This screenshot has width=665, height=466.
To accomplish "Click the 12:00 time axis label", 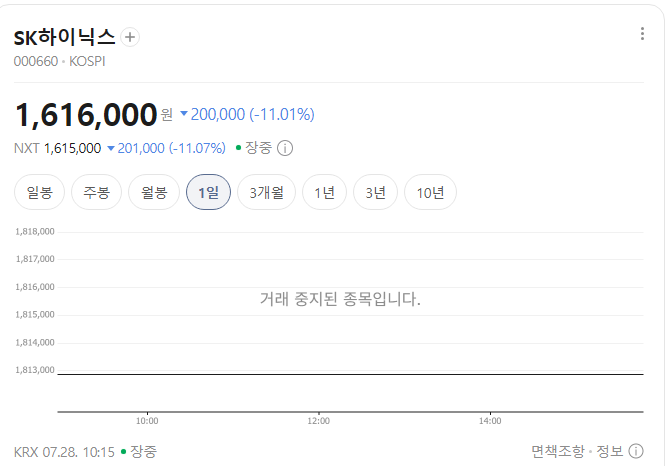I will 319,421.
